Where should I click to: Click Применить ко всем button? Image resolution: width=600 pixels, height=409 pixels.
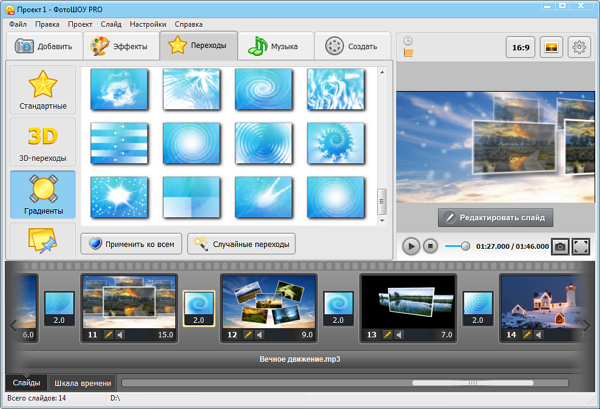pos(131,244)
